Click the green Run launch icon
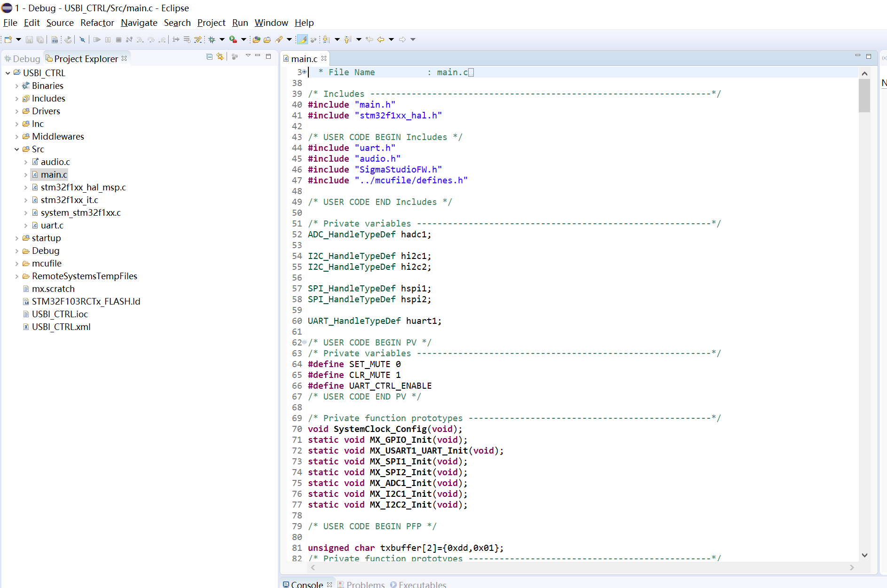The image size is (887, 588). (233, 39)
